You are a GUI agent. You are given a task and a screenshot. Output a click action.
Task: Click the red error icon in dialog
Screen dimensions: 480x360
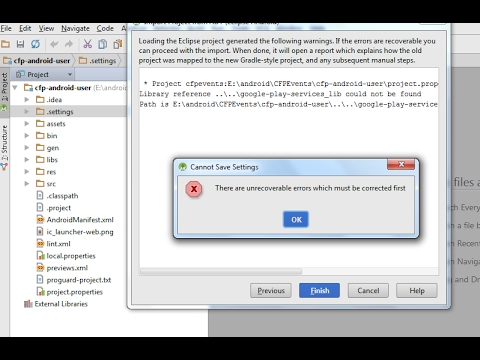coord(194,189)
